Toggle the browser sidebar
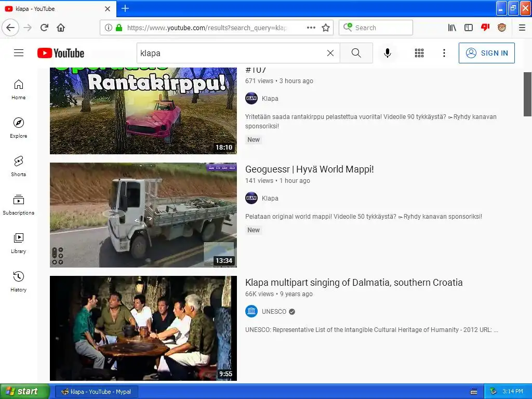532x399 pixels. 469,28
